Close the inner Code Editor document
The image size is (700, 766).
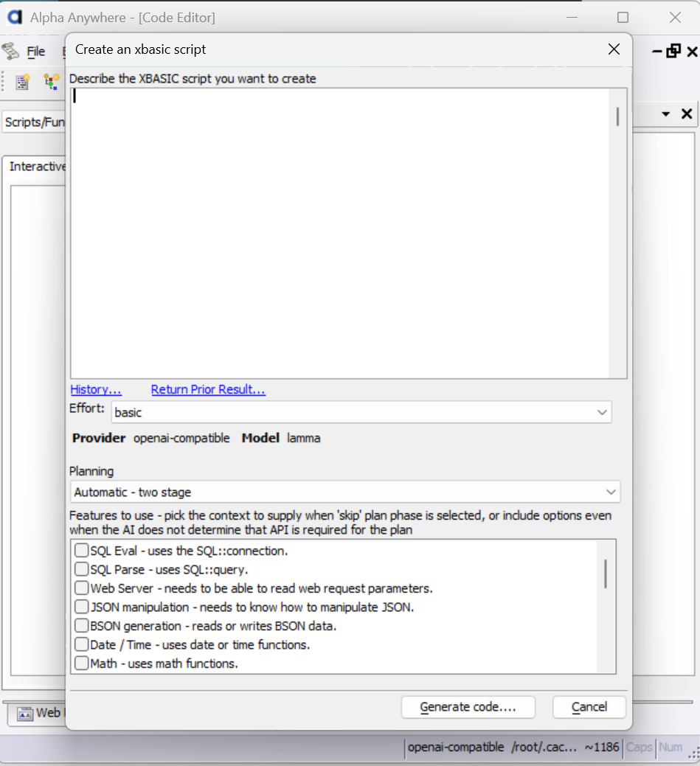[692, 52]
